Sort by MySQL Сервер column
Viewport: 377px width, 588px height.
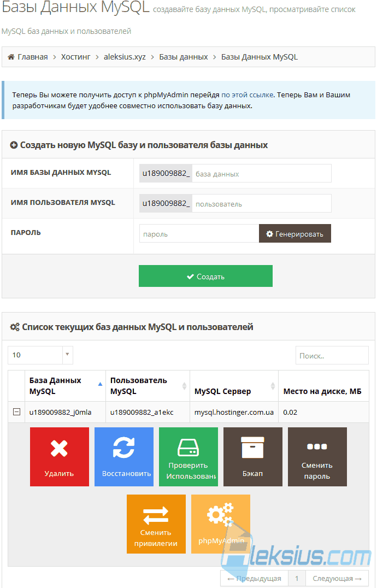(234, 385)
